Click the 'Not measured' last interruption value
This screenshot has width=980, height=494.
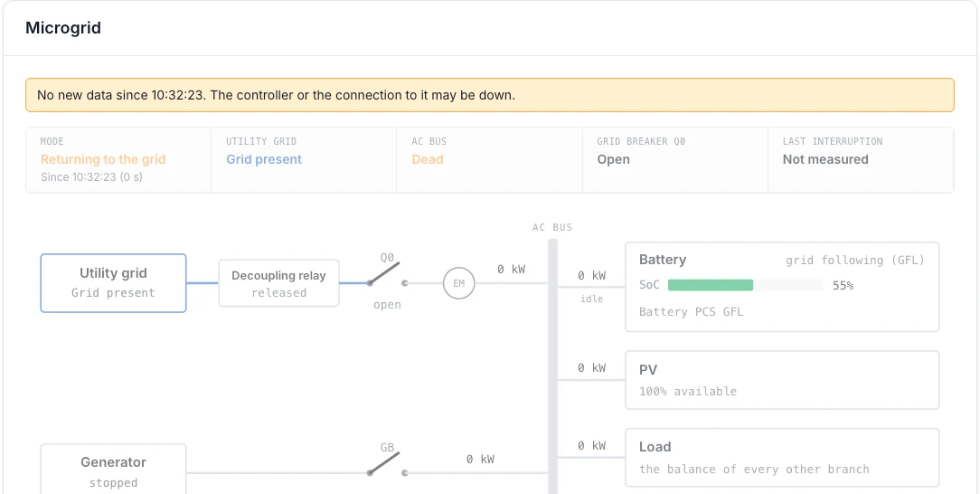click(x=825, y=159)
